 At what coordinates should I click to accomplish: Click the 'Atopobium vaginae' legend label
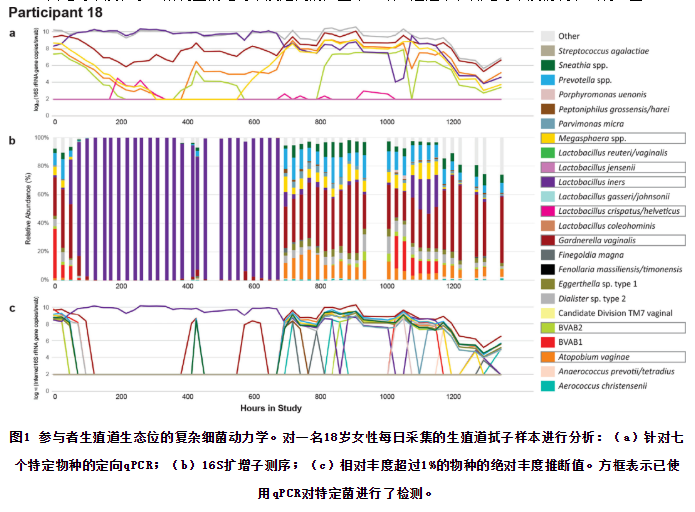(593, 357)
